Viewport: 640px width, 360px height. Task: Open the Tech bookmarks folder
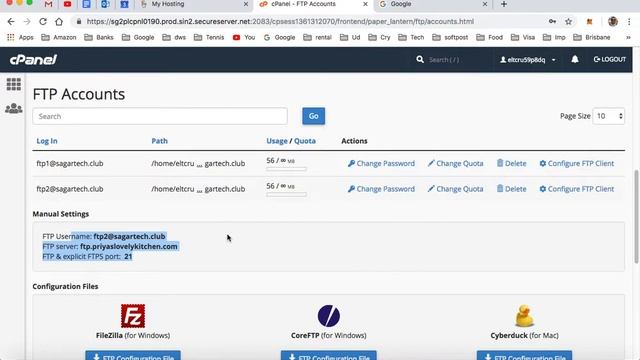click(x=411, y=37)
